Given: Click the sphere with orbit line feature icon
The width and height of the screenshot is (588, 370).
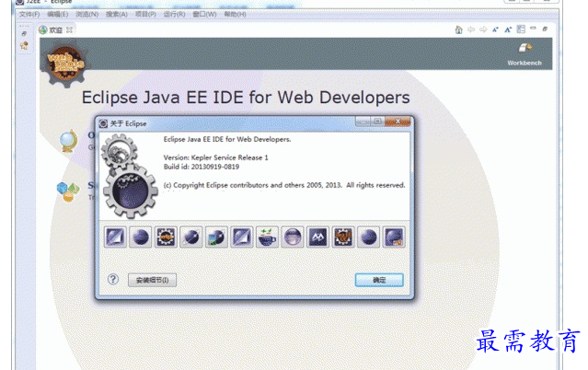Looking at the screenshot, I should click(191, 237).
